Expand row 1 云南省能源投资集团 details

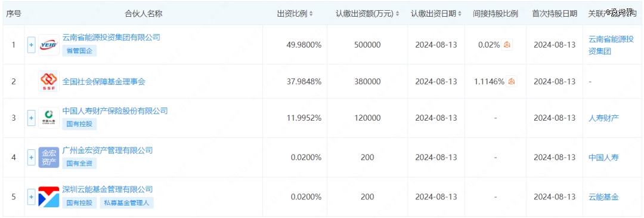[31, 45]
